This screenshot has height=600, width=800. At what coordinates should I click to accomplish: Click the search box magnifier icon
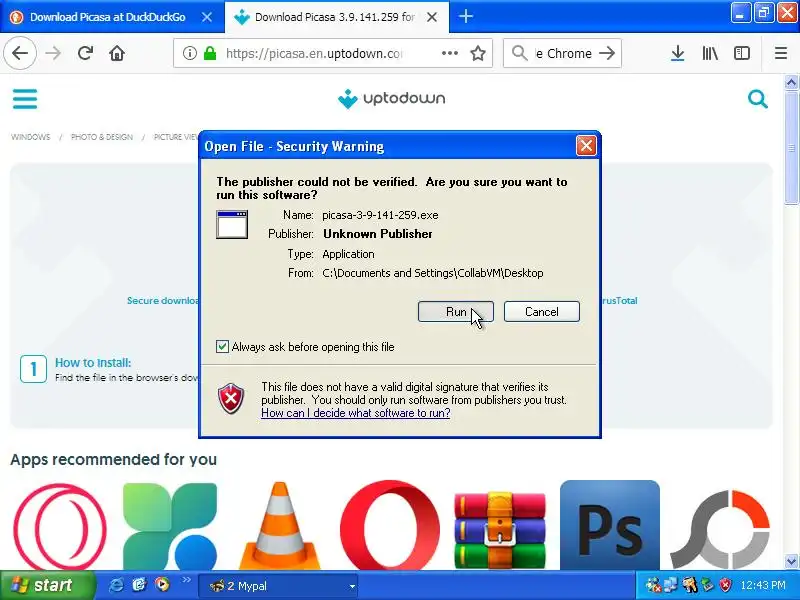[519, 53]
